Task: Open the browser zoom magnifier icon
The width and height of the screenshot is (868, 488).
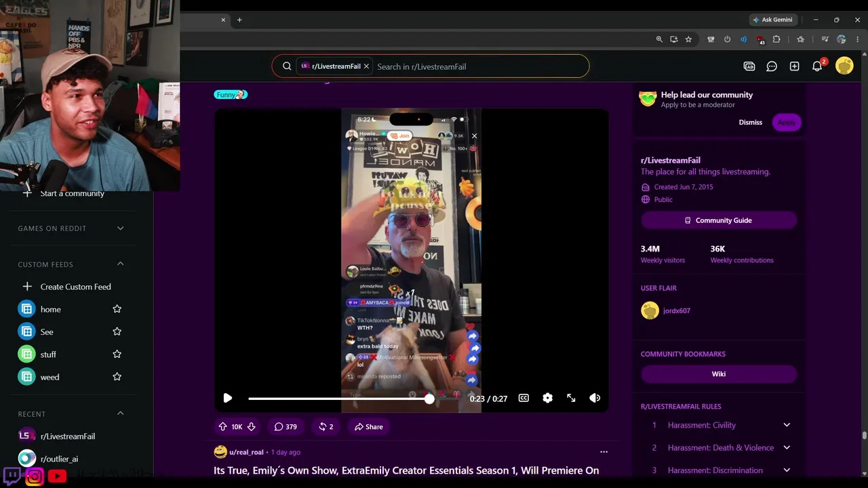Action: point(659,39)
